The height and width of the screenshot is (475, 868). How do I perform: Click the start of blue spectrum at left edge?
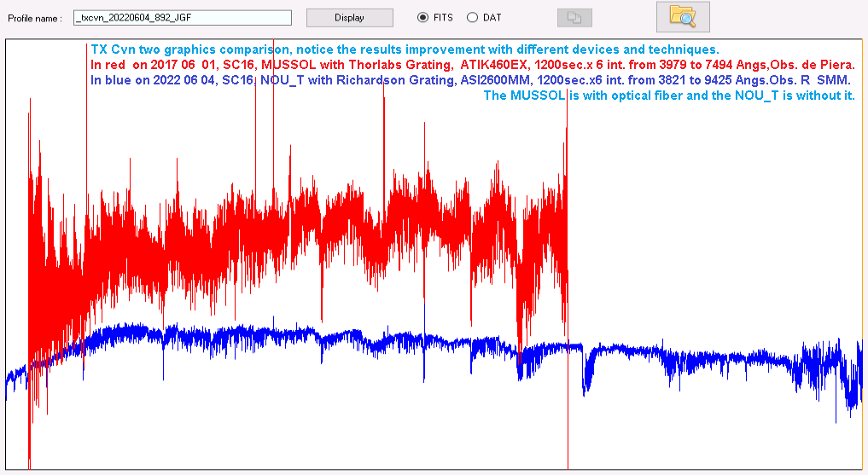[x=10, y=379]
